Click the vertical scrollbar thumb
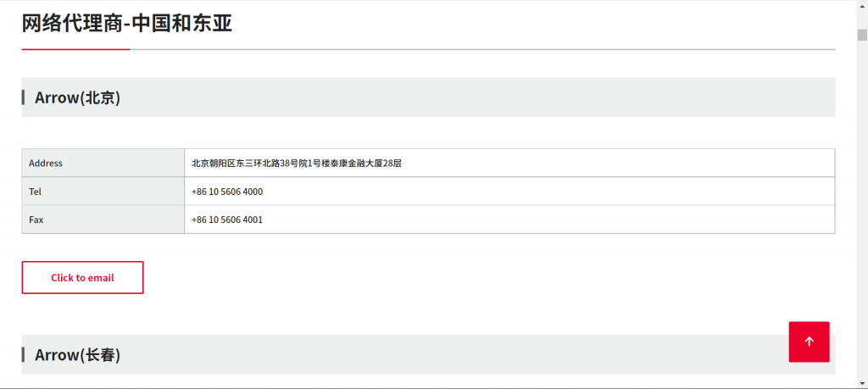The width and height of the screenshot is (868, 389). point(862,35)
